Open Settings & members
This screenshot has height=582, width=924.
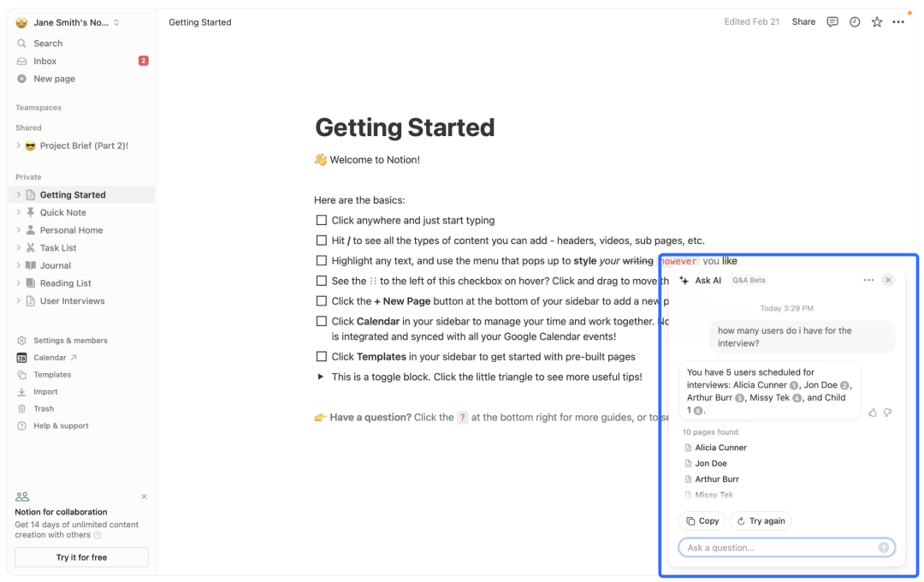coord(81,341)
